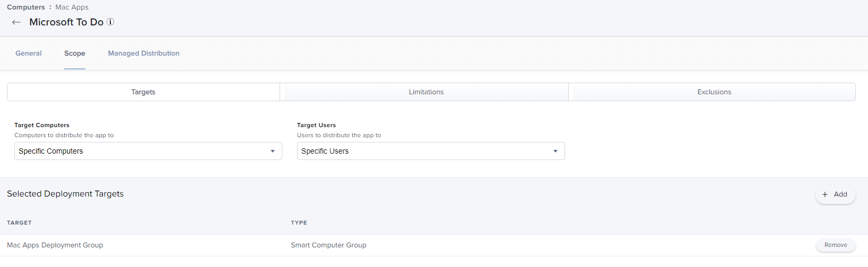The width and height of the screenshot is (868, 267).
Task: Click the Mac Apps breadcrumb
Action: pyautogui.click(x=72, y=7)
